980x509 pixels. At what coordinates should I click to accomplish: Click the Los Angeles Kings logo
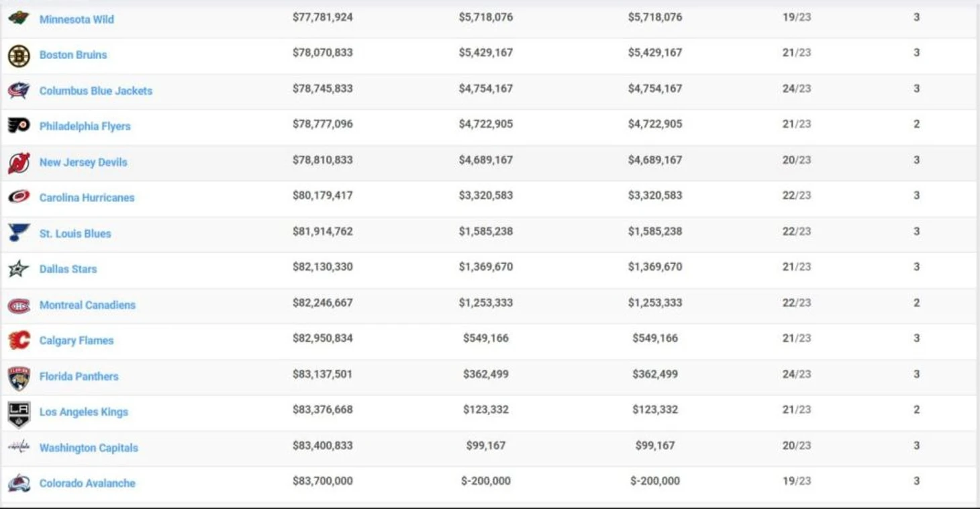coord(19,414)
